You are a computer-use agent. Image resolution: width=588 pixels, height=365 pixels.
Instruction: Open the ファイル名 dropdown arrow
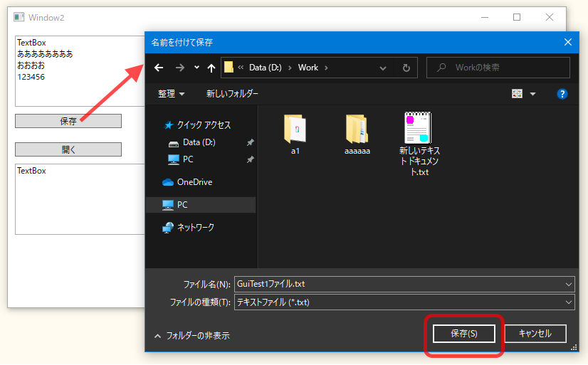tap(569, 285)
